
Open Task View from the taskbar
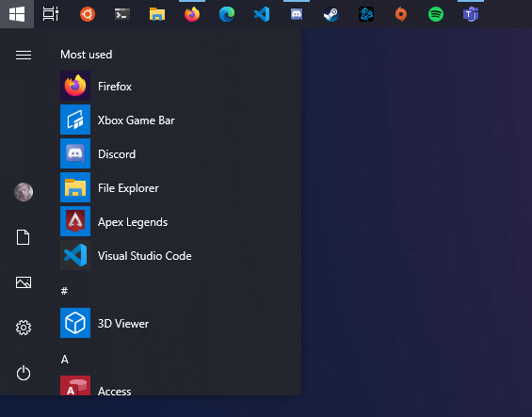point(51,14)
